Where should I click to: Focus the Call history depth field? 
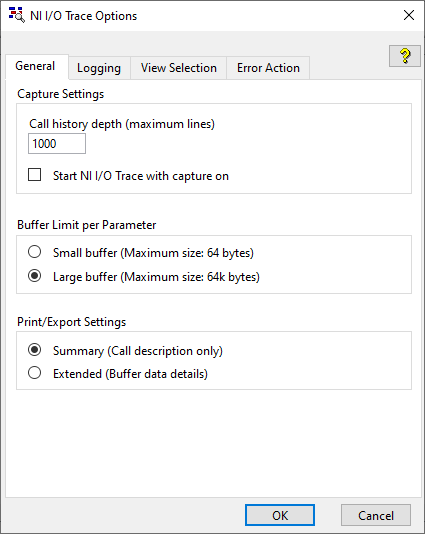[x=57, y=143]
